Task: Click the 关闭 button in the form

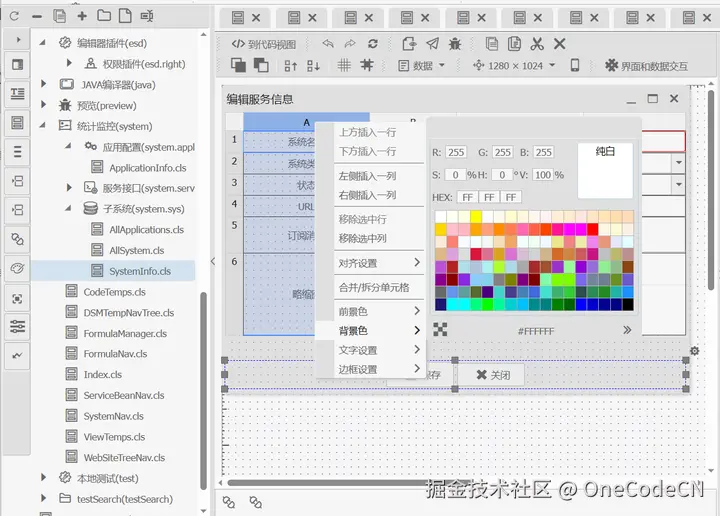Action: [493, 375]
